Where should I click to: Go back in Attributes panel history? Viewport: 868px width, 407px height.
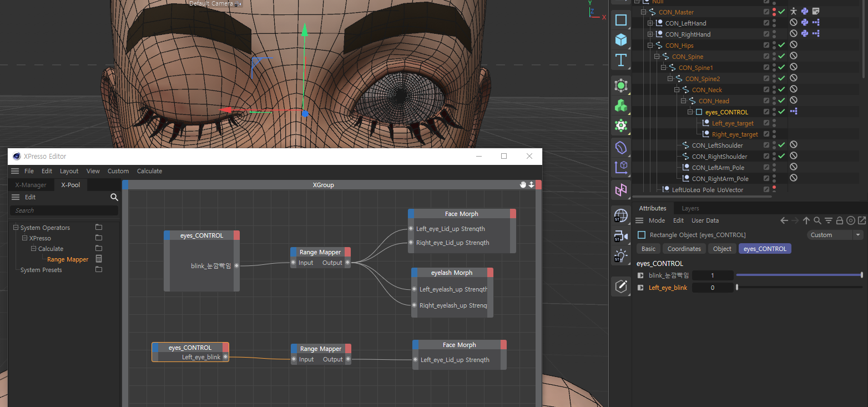click(784, 220)
